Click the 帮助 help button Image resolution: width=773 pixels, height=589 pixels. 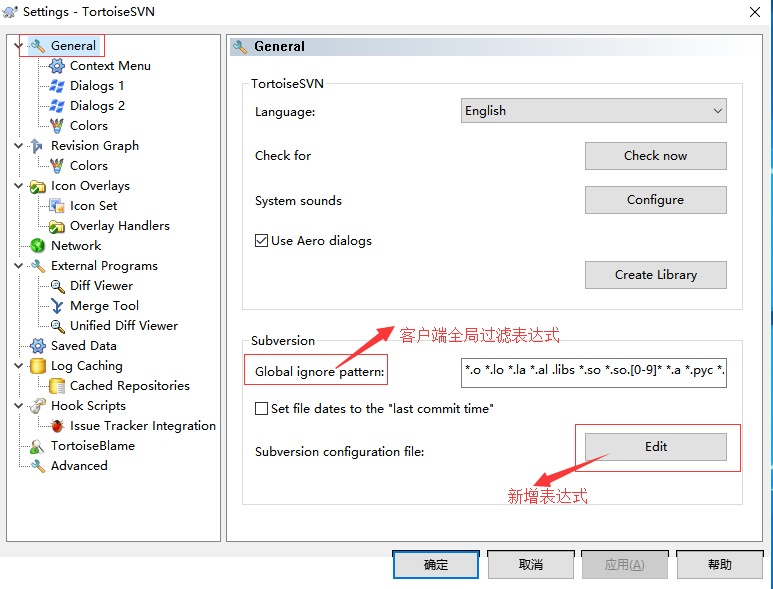pyautogui.click(x=719, y=564)
